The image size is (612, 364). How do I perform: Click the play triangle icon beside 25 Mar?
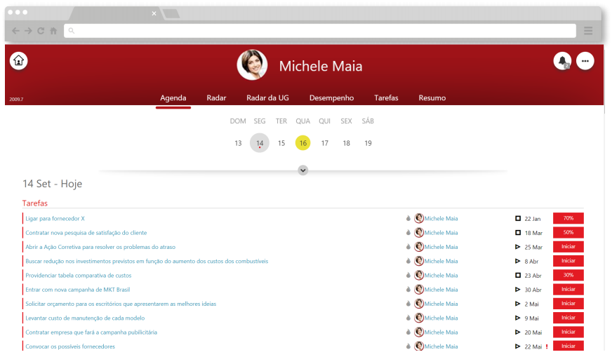[x=517, y=247]
